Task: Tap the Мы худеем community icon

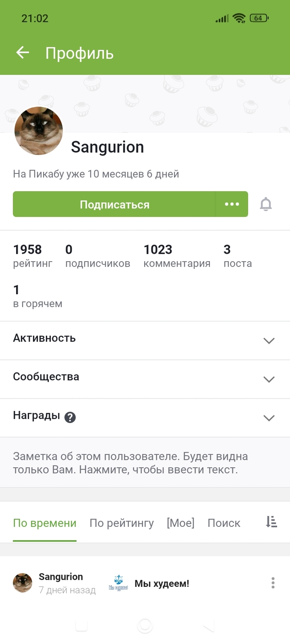Action: 118,583
